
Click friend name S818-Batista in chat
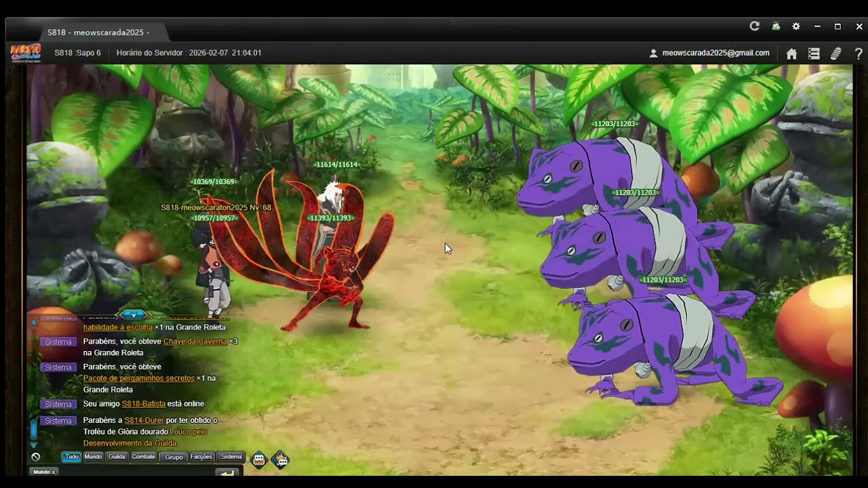pyautogui.click(x=144, y=404)
